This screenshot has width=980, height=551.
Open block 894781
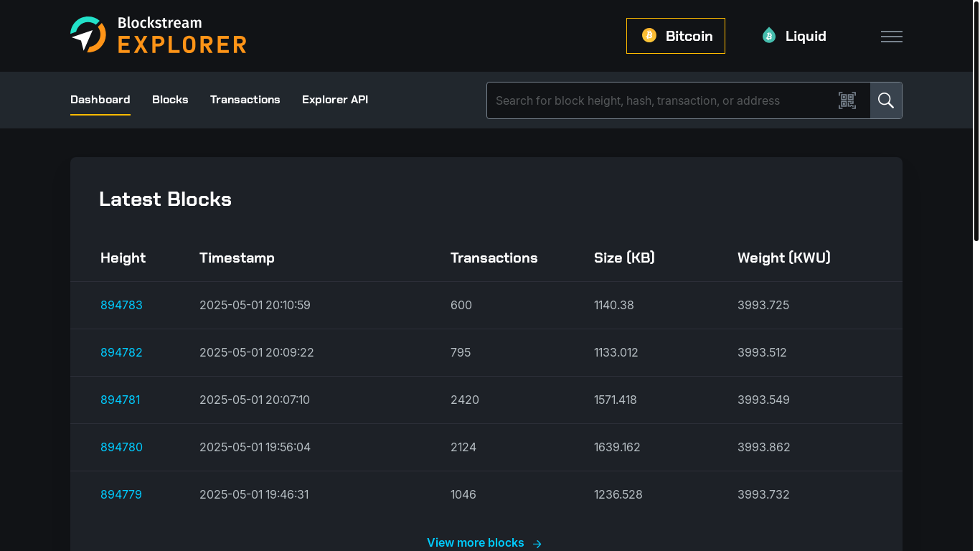pyautogui.click(x=121, y=400)
